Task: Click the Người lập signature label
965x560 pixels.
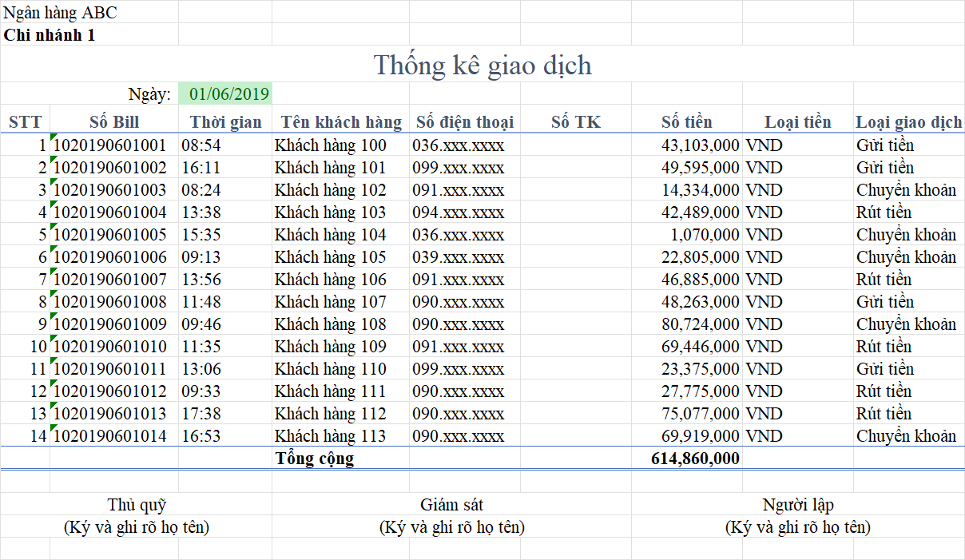Action: (x=798, y=505)
